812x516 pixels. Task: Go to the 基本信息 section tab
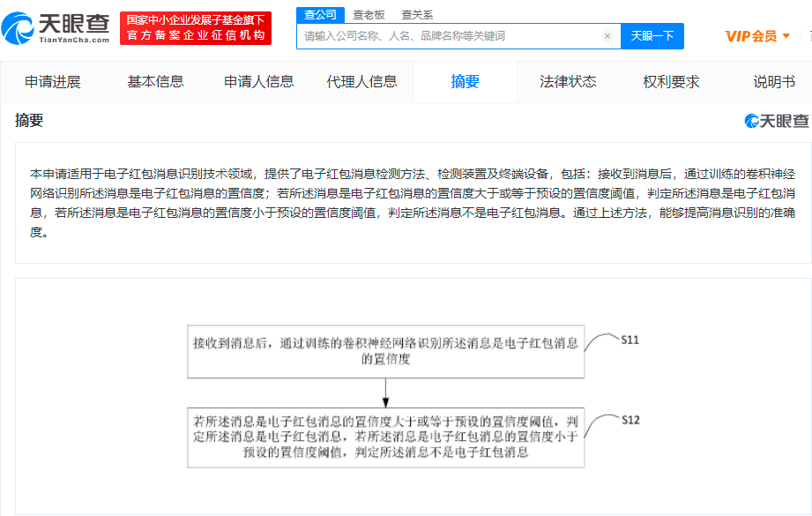pos(155,82)
